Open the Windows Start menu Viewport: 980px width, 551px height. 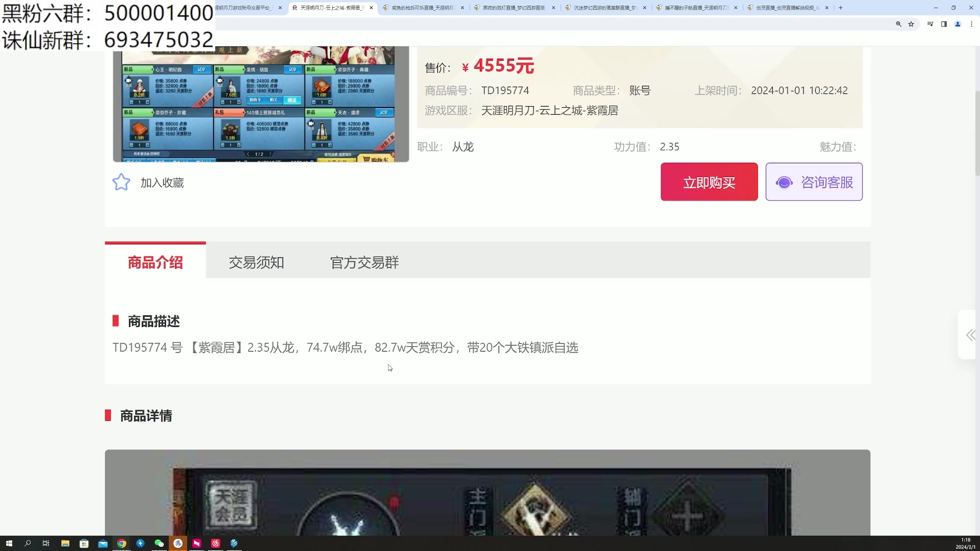pyautogui.click(x=9, y=543)
